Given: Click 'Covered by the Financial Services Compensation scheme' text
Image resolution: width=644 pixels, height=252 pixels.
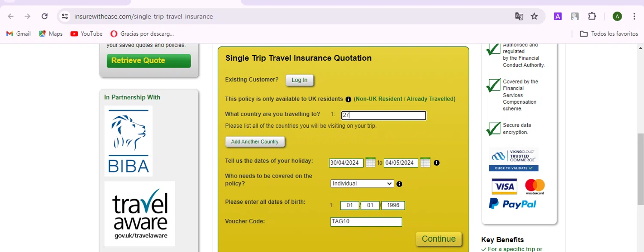Looking at the screenshot, I should tap(520, 95).
